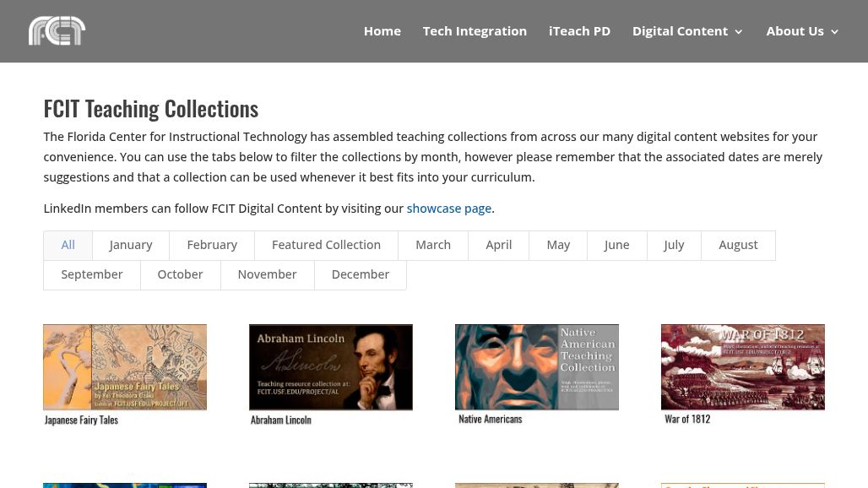Screen dimensions: 868x488
Task: Follow the showcase page link
Action: click(448, 208)
